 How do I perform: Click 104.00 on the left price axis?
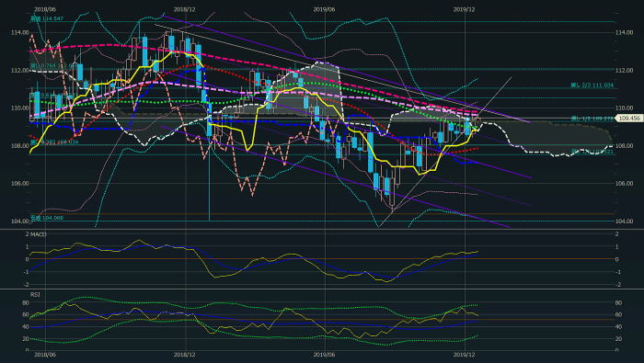(19, 221)
